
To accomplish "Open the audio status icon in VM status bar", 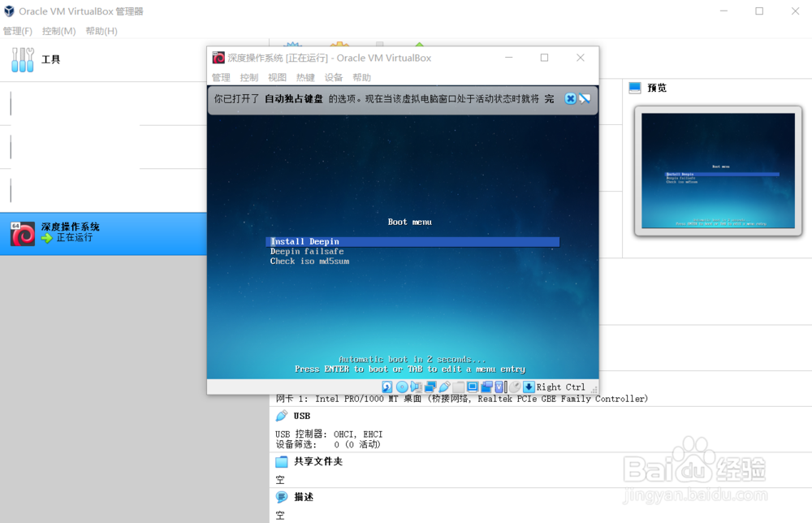I will (416, 387).
